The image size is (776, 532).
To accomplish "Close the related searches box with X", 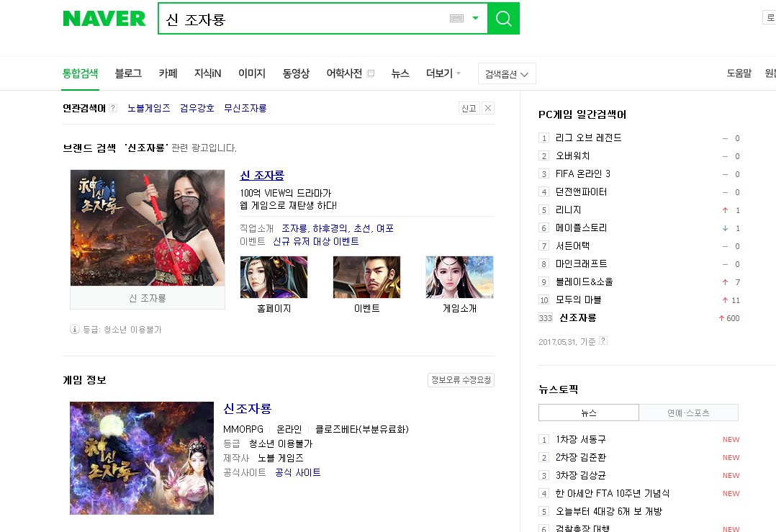I will tap(488, 108).
